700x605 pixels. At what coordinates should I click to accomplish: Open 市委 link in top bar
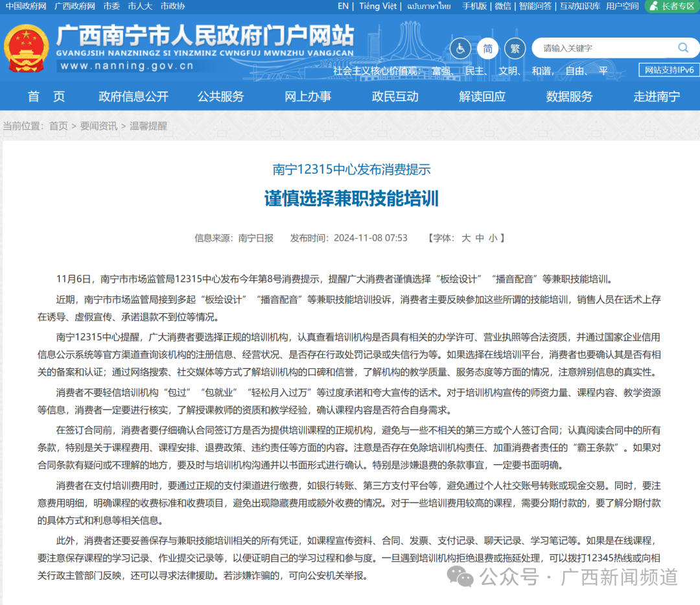[111, 6]
